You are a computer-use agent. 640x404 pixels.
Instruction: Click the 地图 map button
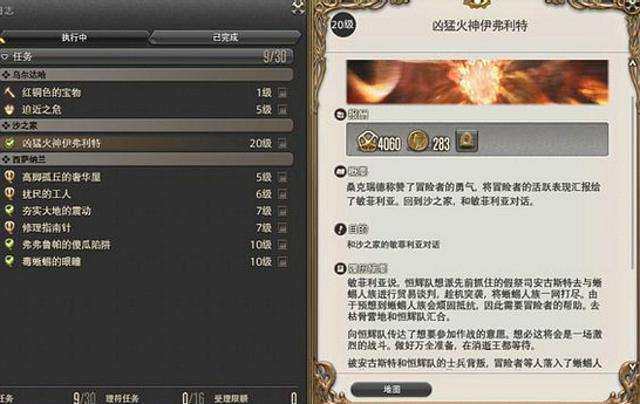391,389
